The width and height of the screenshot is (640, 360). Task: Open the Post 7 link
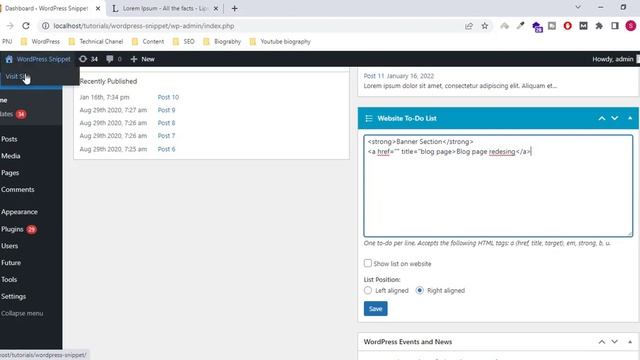[167, 136]
